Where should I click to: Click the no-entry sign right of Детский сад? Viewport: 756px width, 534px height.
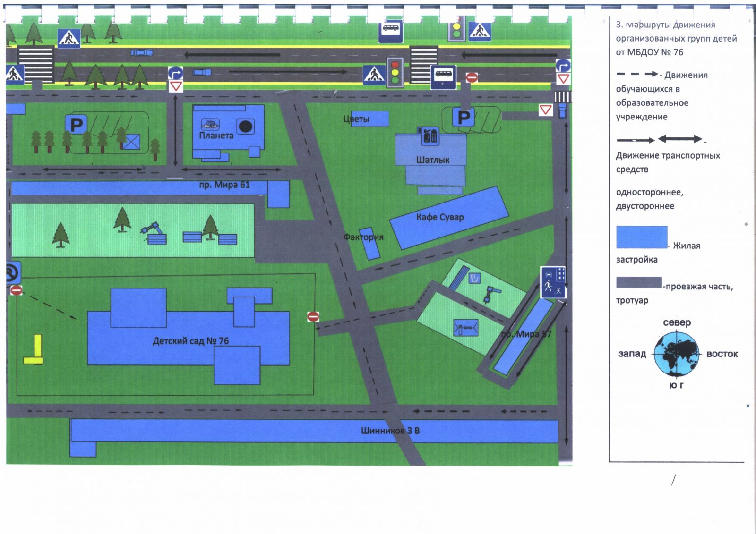313,316
